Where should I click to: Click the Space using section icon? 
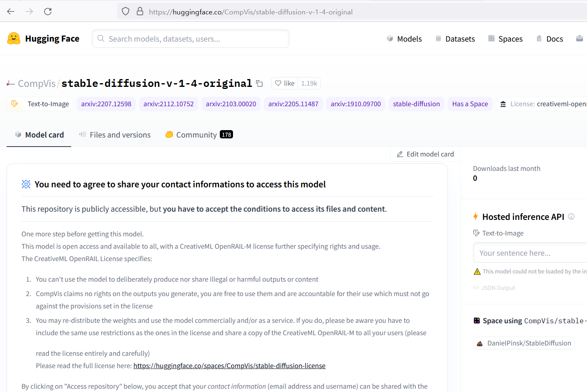(477, 320)
